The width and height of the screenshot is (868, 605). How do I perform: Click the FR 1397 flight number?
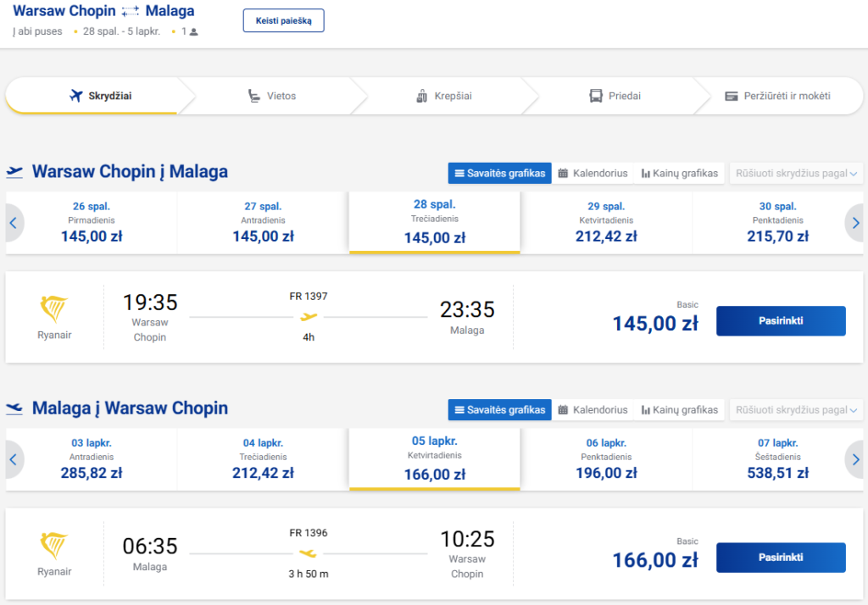(309, 297)
